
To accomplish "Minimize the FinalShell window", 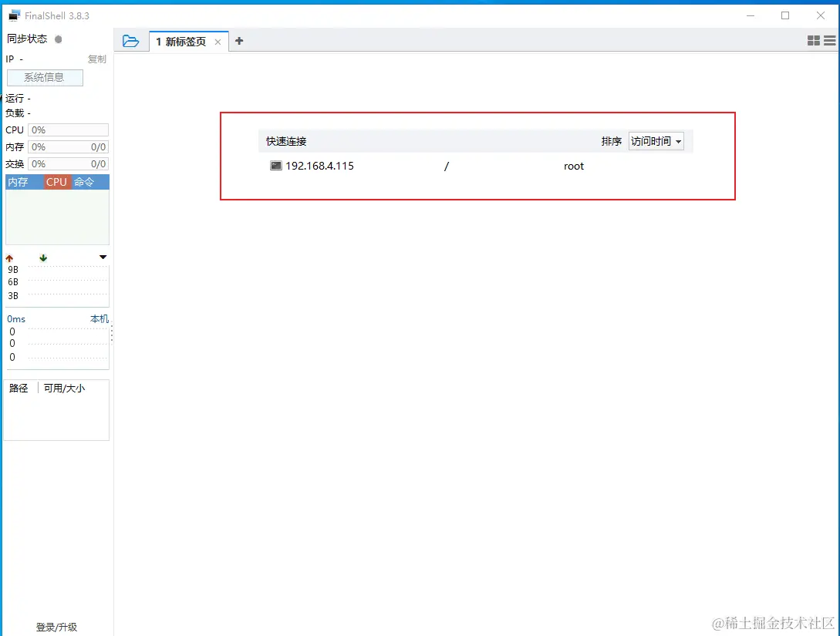I will pyautogui.click(x=750, y=15).
